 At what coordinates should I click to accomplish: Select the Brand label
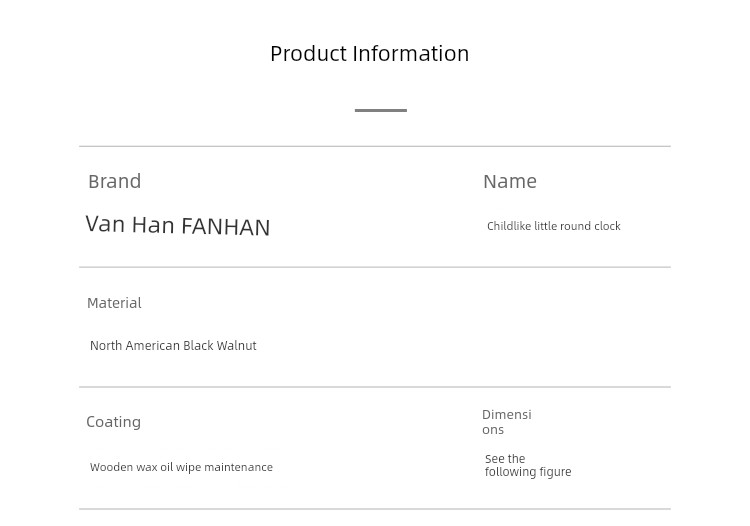(x=115, y=181)
